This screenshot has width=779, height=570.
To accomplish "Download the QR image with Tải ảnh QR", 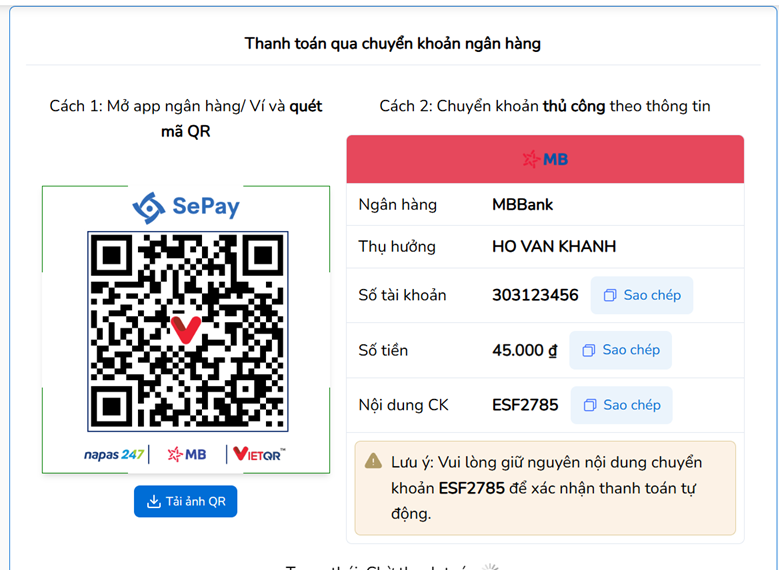I will click(185, 501).
